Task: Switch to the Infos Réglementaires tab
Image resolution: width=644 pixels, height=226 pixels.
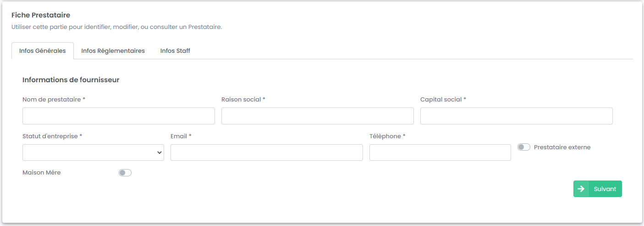Action: point(113,51)
